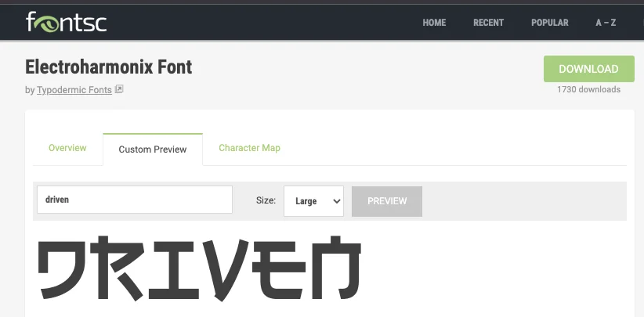Switch to the Overview tab
The height and width of the screenshot is (317, 644).
(x=67, y=148)
